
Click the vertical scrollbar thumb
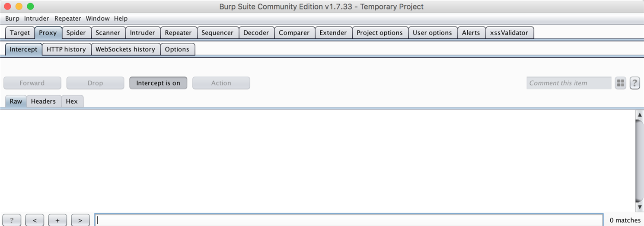pyautogui.click(x=640, y=160)
